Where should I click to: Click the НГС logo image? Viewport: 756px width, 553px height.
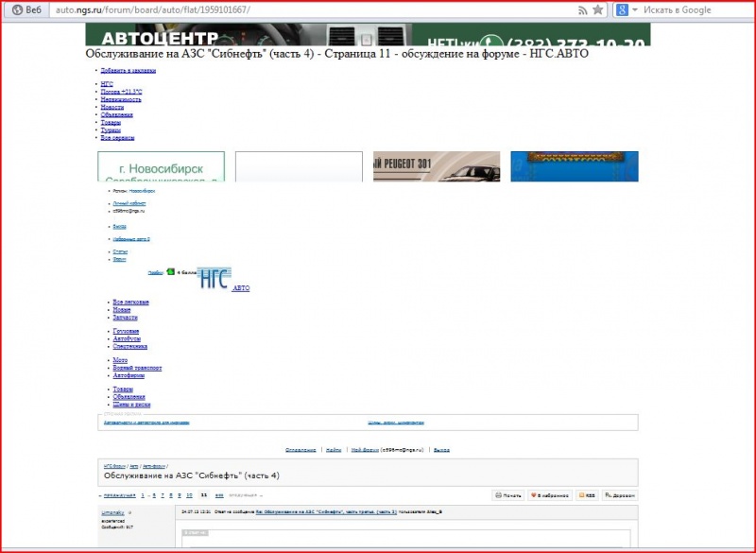pos(215,278)
